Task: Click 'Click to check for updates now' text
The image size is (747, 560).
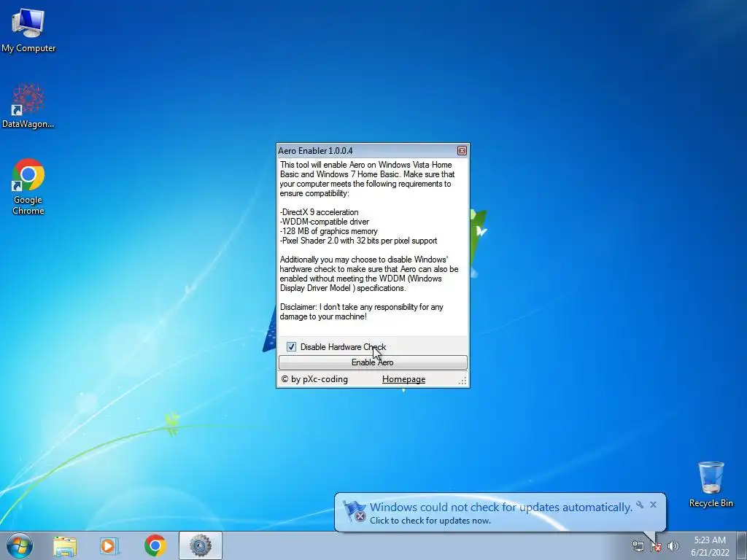Action: click(x=430, y=521)
